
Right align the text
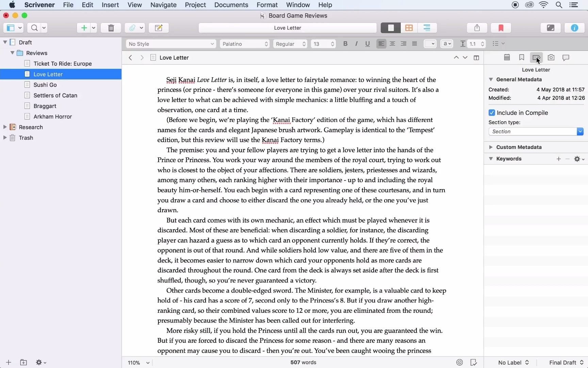click(404, 44)
